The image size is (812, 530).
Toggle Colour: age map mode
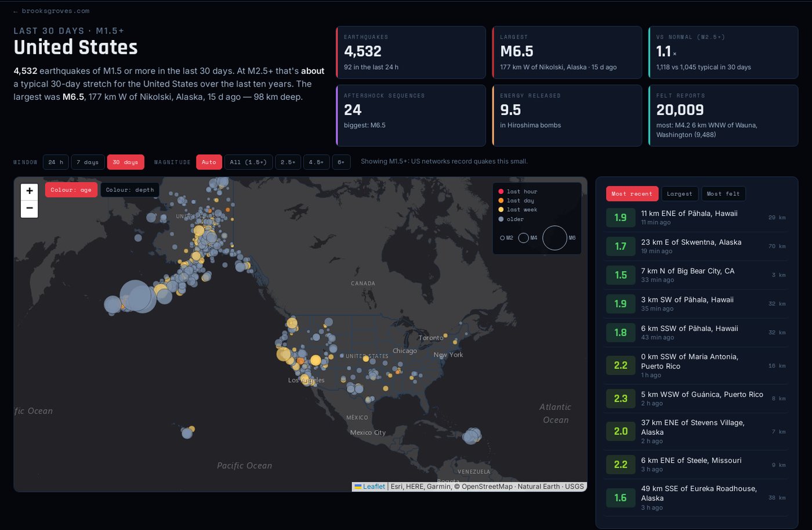pos(71,190)
